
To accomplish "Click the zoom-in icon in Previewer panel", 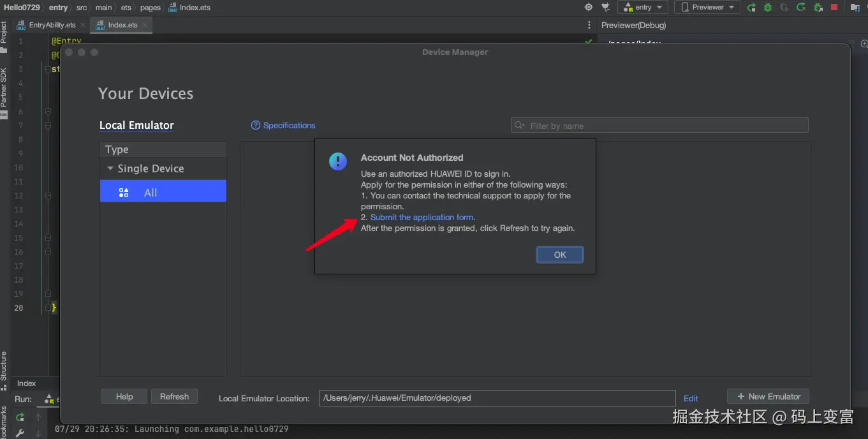I will point(864,43).
